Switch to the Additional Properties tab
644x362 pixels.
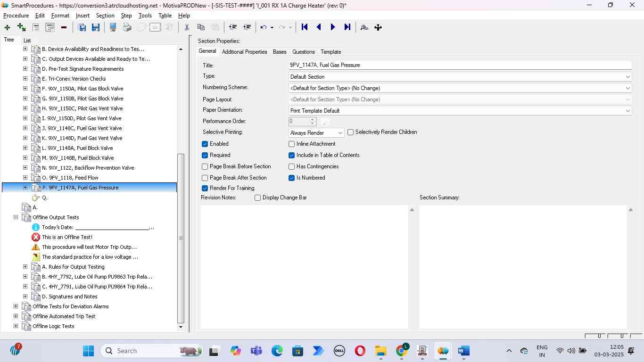click(x=244, y=52)
